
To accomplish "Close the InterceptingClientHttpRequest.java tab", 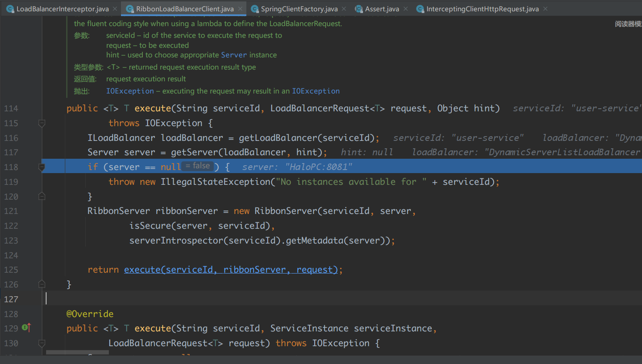I will coord(545,9).
